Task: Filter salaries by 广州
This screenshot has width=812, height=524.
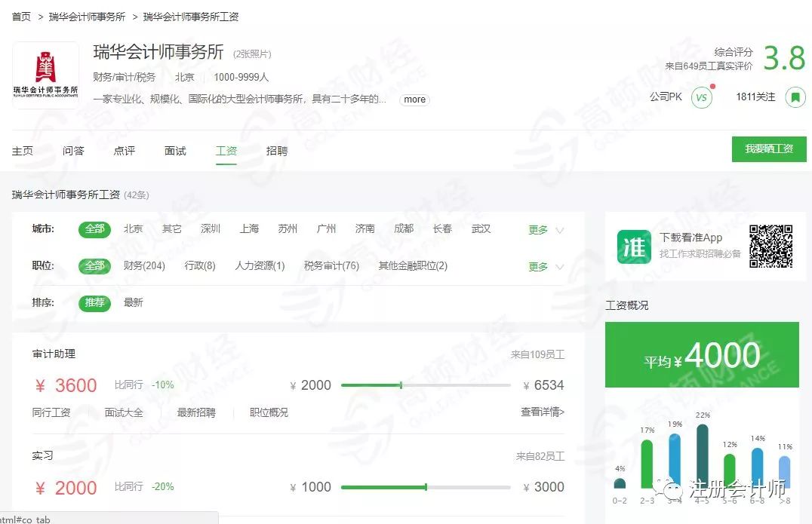Action: [x=326, y=228]
